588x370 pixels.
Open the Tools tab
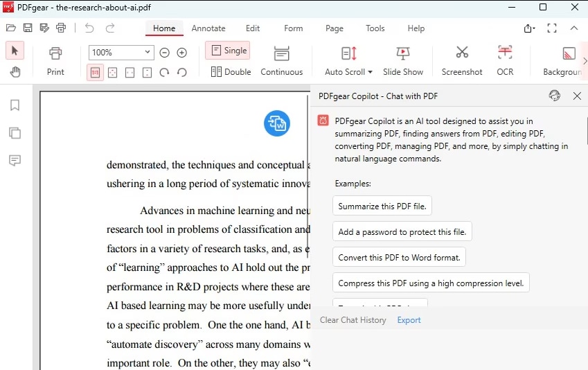pos(375,28)
